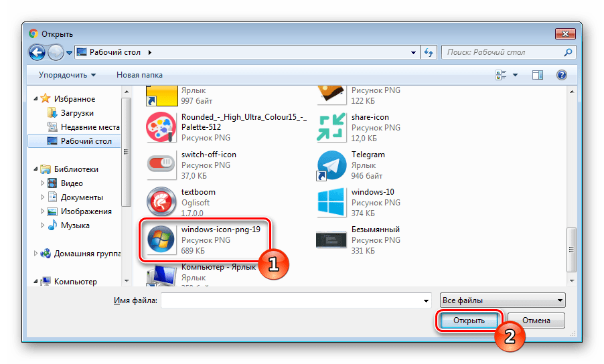
Task: Click the Отмена button
Action: coord(536,321)
